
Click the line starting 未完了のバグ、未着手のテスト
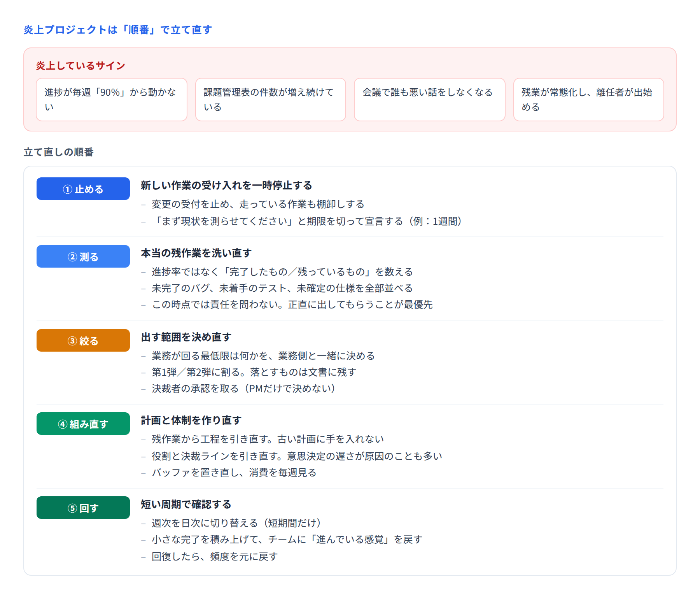tap(282, 288)
